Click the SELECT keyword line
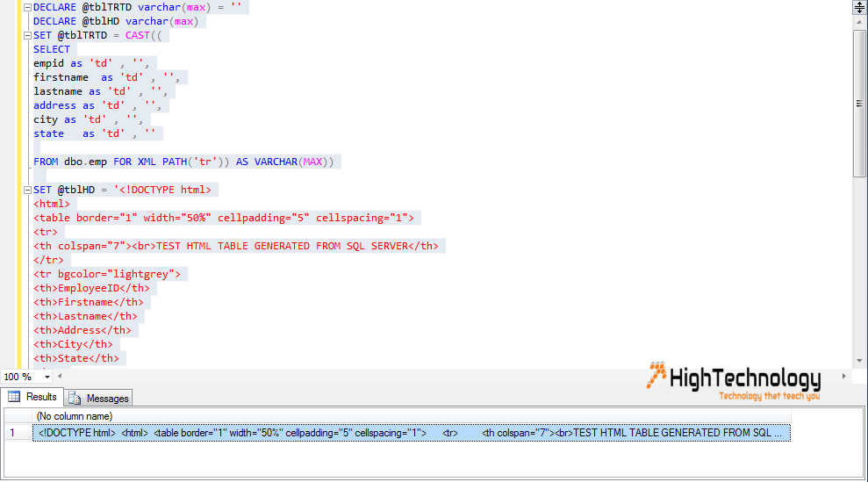The height and width of the screenshot is (482, 868). (x=52, y=49)
